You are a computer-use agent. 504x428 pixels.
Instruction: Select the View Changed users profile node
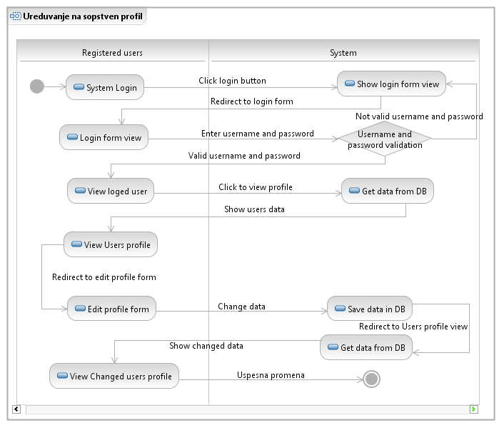pos(114,376)
